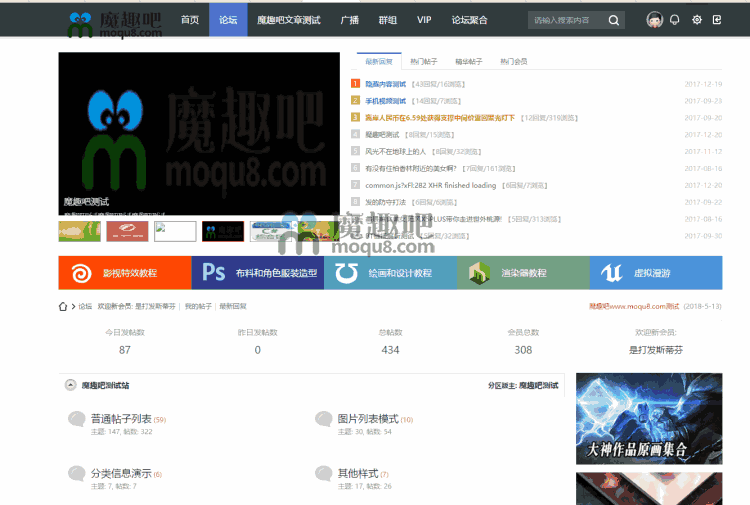Viewport: 750px width, 505px height.
Task: Click the search box in the header
Action: pyautogui.click(x=566, y=20)
